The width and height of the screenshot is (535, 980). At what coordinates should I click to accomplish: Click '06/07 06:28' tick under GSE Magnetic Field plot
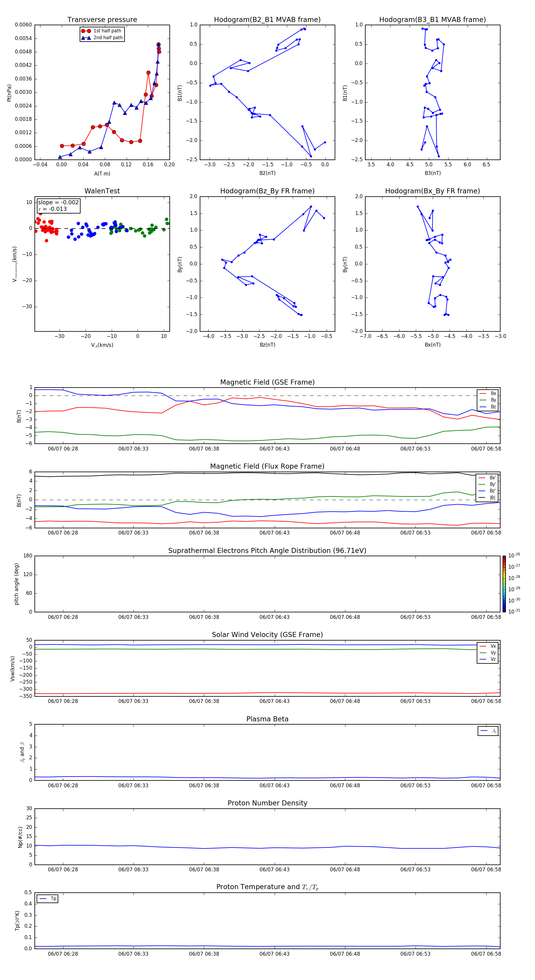(63, 448)
